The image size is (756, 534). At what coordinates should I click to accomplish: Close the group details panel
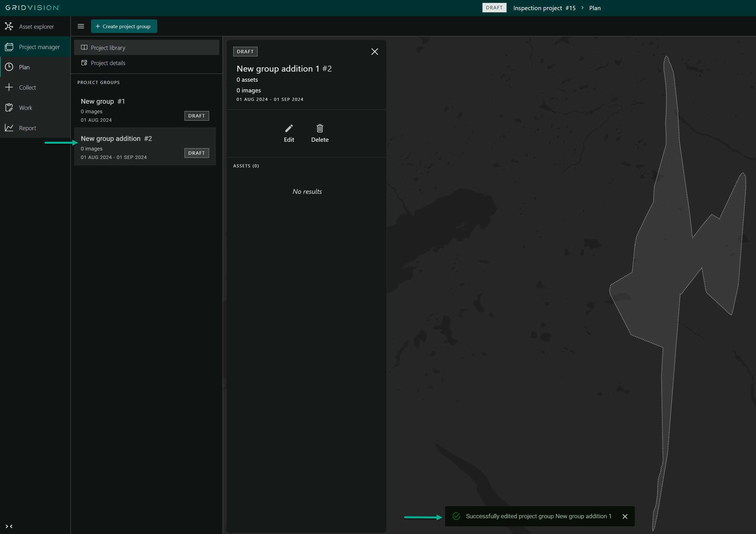[374, 52]
